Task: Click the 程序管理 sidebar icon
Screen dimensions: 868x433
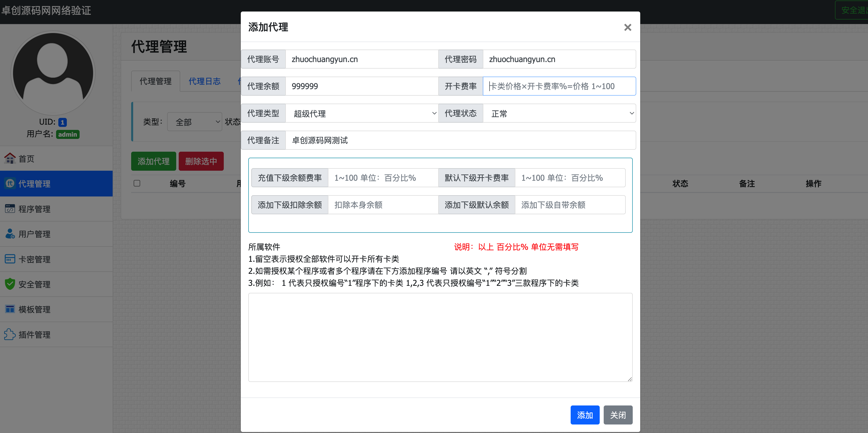Action: tap(10, 208)
